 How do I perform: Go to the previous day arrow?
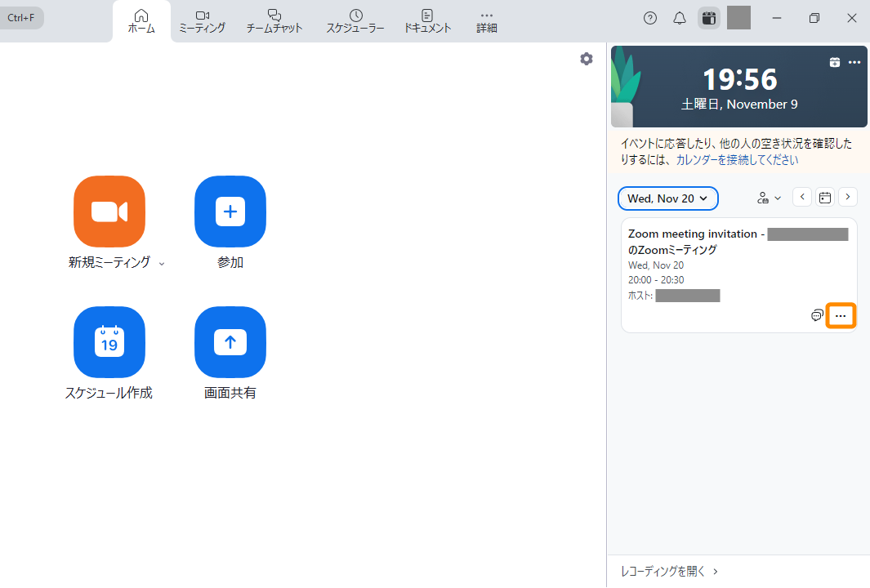[x=802, y=197]
